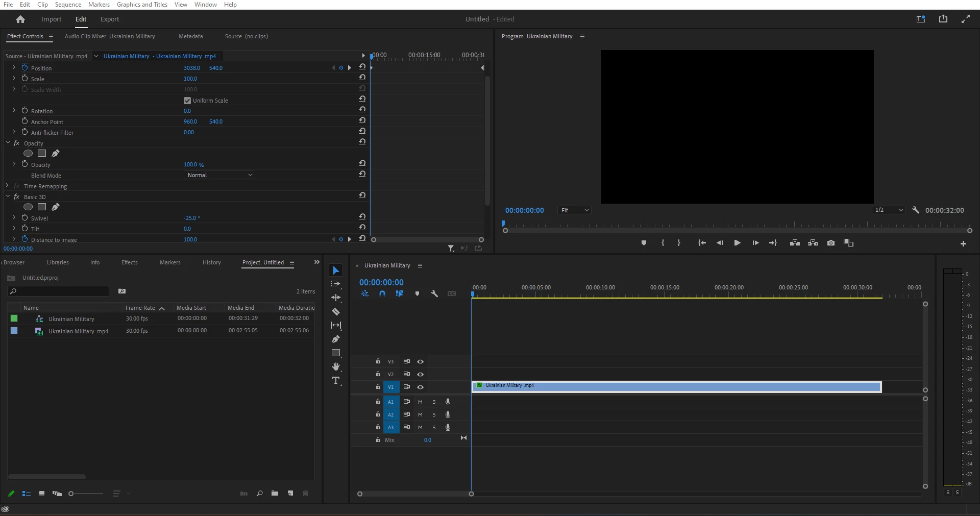Select the Ripple Edit tool

click(336, 298)
